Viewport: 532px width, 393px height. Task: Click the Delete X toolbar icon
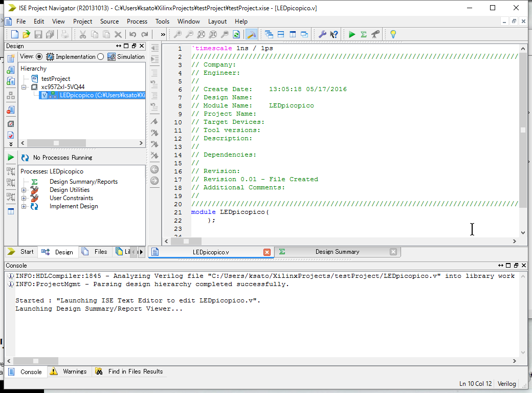coord(118,34)
